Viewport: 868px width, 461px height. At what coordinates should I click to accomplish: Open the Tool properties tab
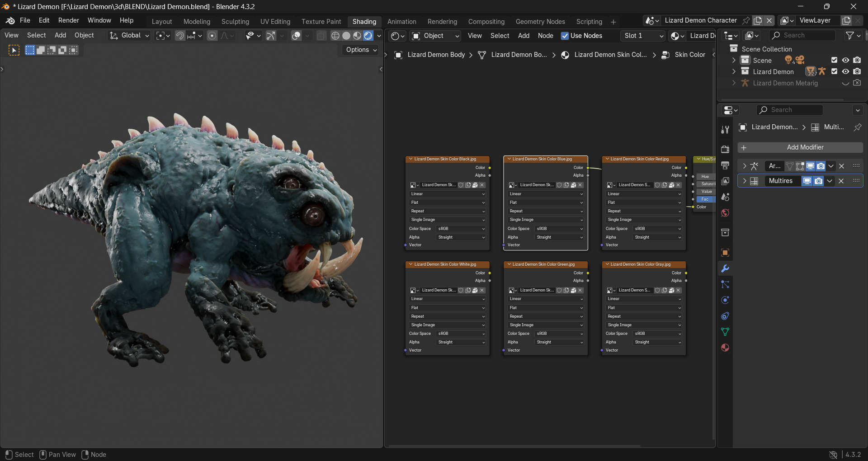(x=725, y=130)
